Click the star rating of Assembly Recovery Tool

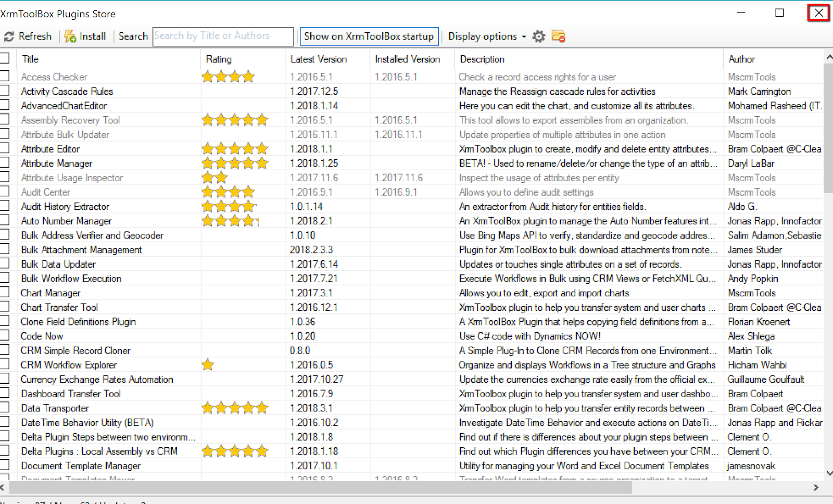(235, 120)
